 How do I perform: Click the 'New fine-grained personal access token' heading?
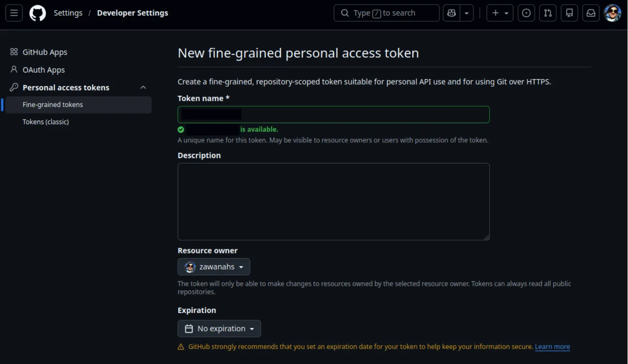(x=298, y=53)
